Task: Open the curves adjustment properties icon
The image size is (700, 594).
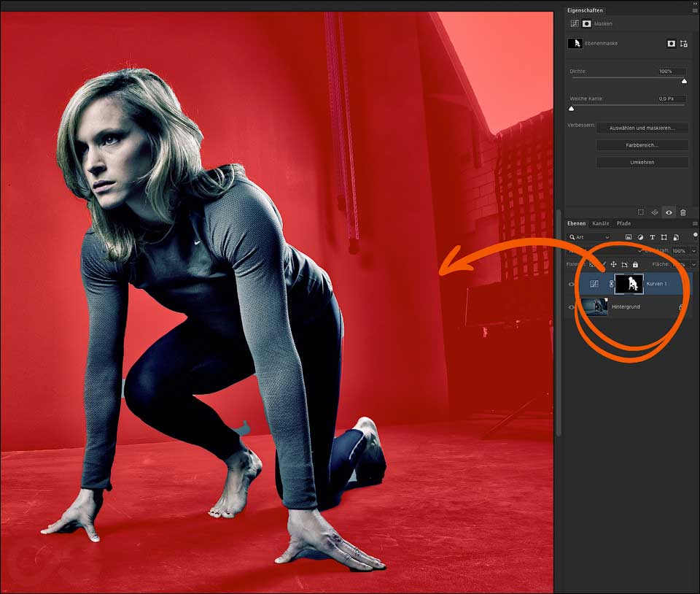Action: (574, 23)
